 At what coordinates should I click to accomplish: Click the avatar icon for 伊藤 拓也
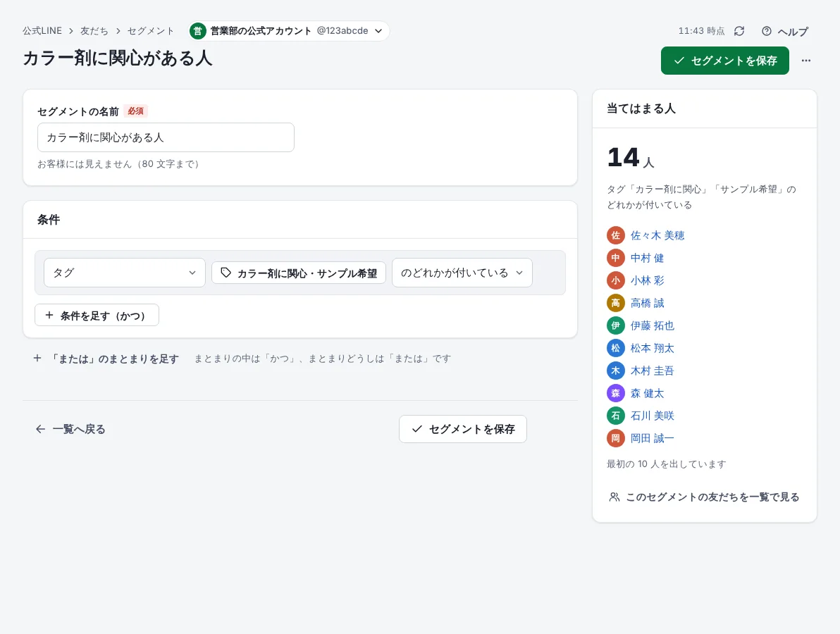click(615, 325)
